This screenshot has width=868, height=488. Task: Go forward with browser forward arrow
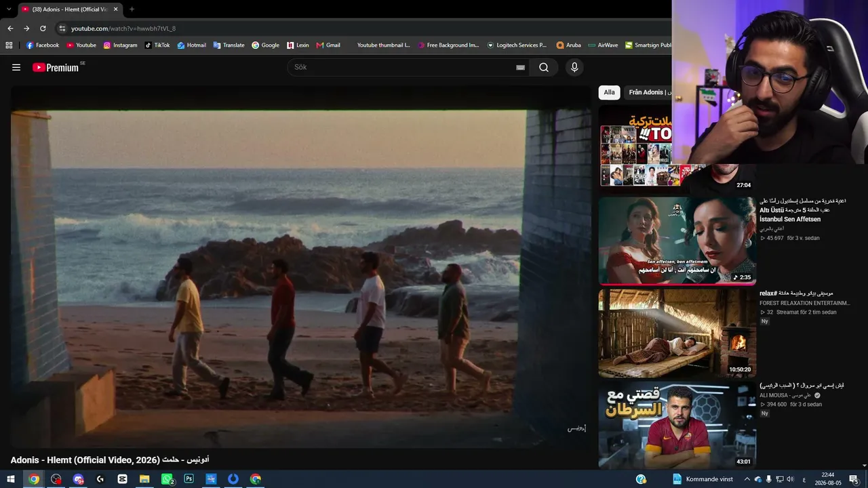coord(26,28)
